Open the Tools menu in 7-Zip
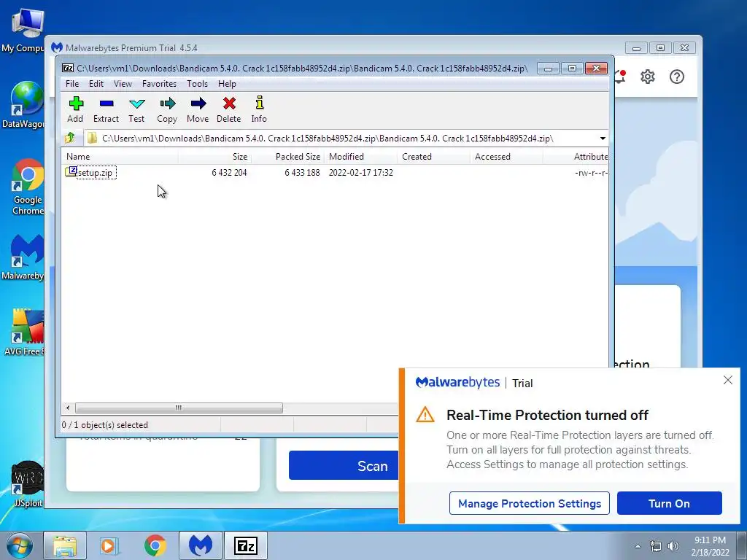Viewport: 747px width, 560px height. (197, 84)
